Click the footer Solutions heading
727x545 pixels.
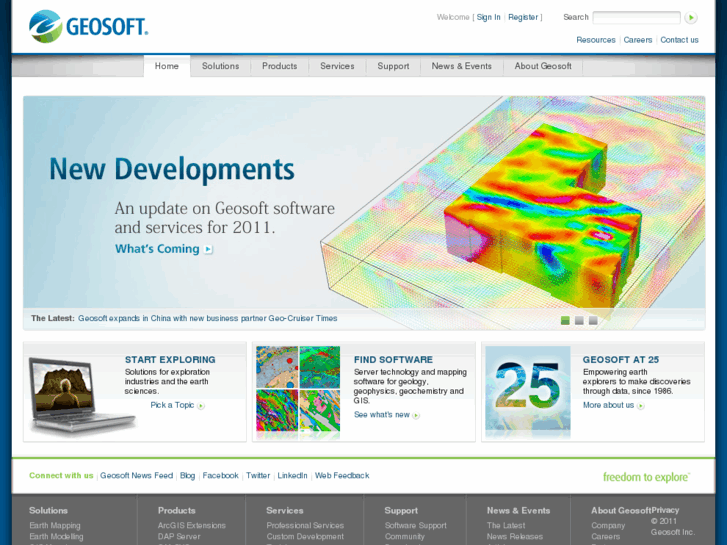tap(48, 510)
